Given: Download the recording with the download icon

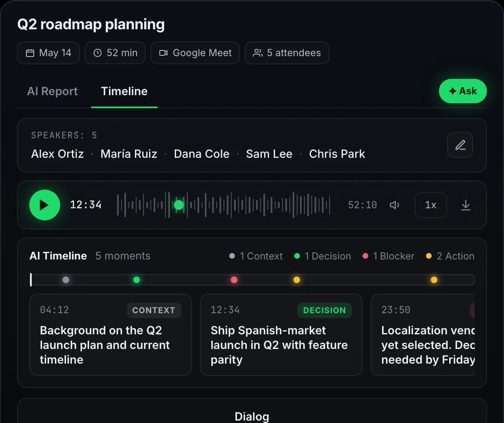Looking at the screenshot, I should click(466, 205).
